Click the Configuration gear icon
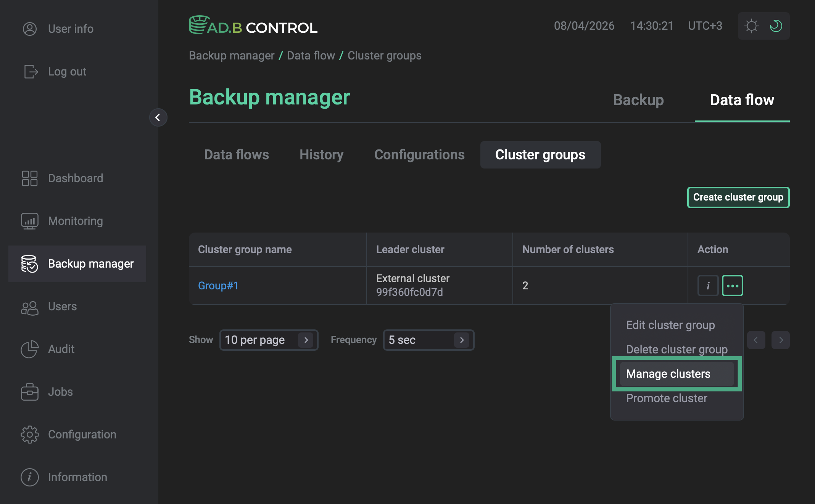The image size is (815, 504). click(29, 434)
